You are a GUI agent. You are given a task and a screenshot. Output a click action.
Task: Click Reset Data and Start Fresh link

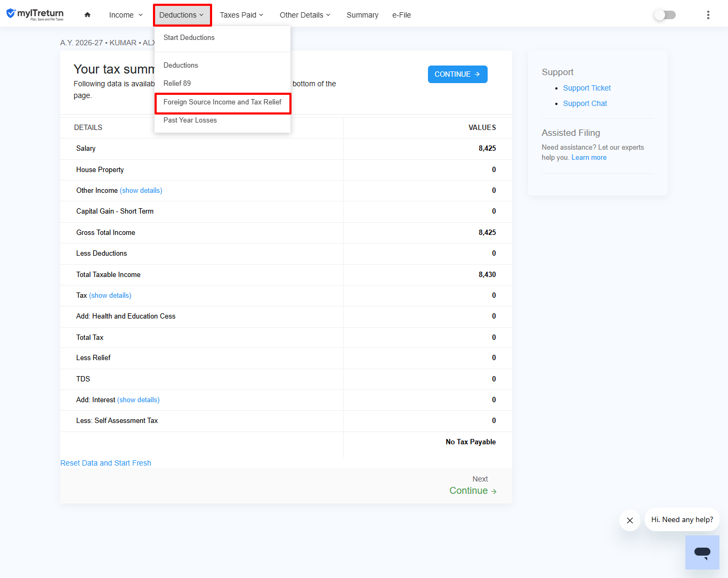point(106,463)
